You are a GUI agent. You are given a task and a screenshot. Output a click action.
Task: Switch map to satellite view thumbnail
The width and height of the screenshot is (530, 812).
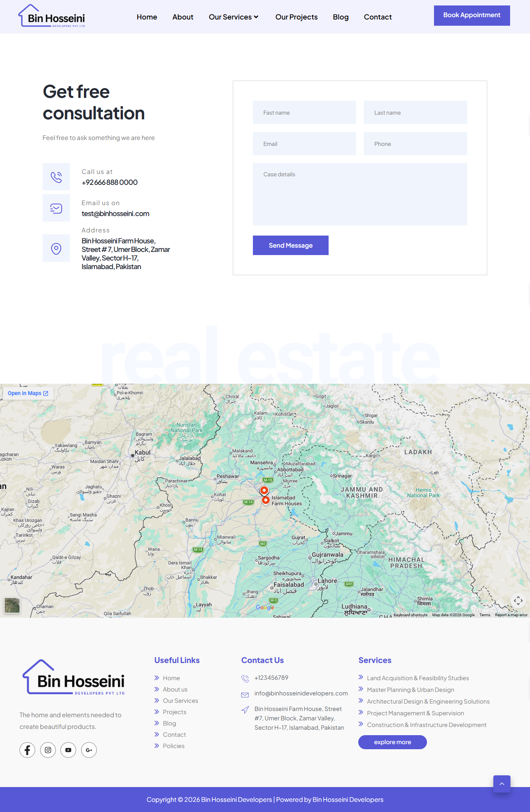[12, 605]
